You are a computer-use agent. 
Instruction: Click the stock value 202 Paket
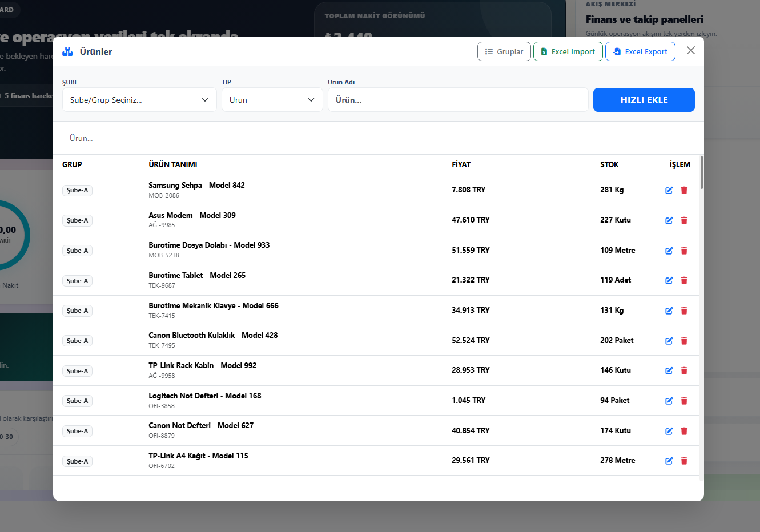pos(617,340)
